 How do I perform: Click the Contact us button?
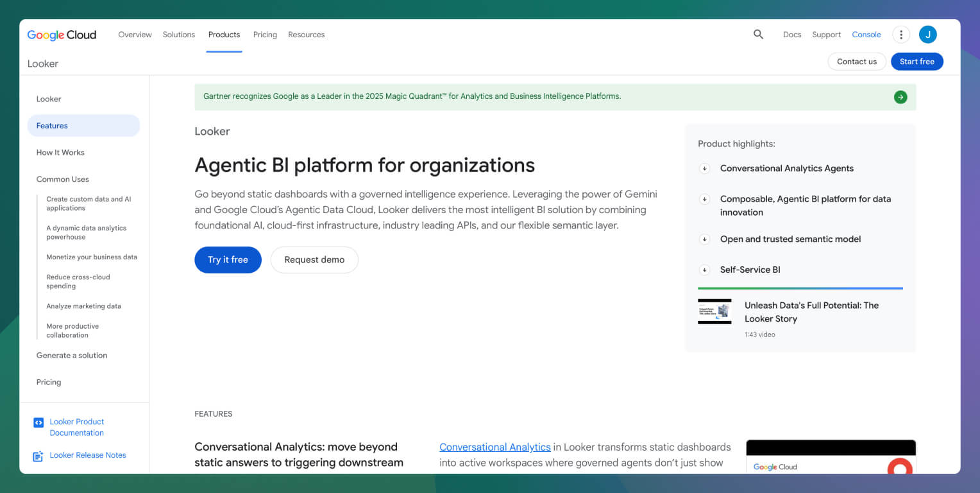pos(857,62)
